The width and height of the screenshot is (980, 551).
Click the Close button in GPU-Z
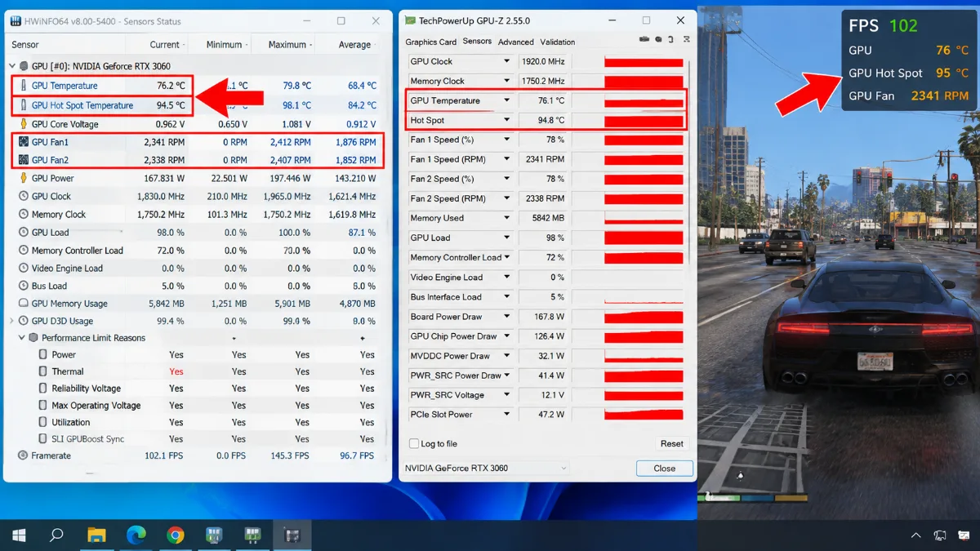[x=665, y=469]
